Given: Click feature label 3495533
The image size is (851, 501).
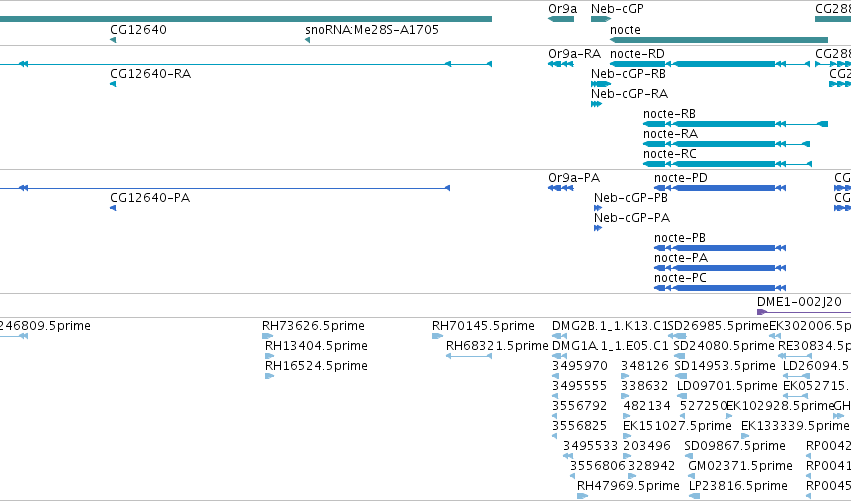Looking at the screenshot, I should (590, 447).
